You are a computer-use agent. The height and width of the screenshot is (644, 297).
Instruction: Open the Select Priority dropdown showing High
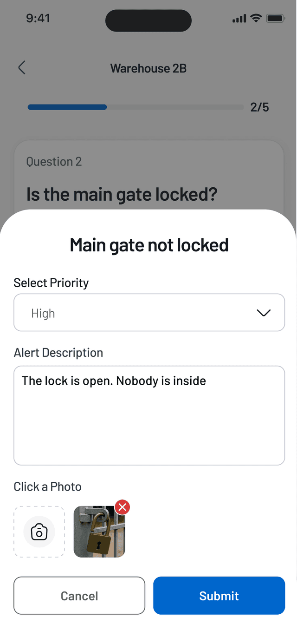point(139,313)
